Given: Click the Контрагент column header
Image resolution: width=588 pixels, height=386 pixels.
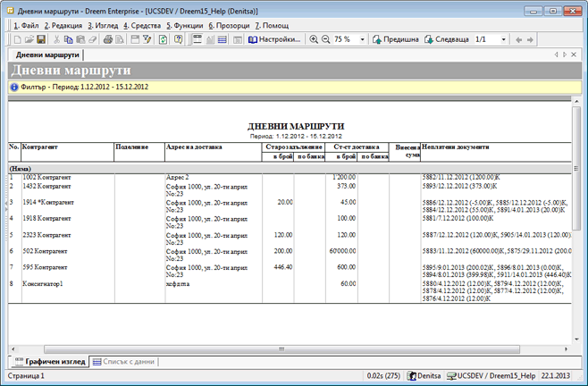Looking at the screenshot, I should pyautogui.click(x=68, y=152).
